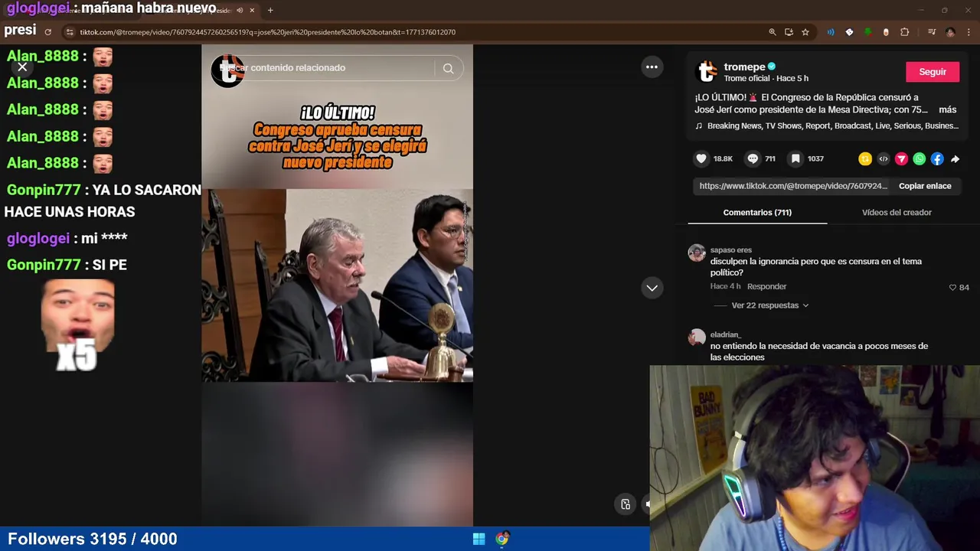
Task: Click the playing video frame to pause
Action: (x=337, y=285)
